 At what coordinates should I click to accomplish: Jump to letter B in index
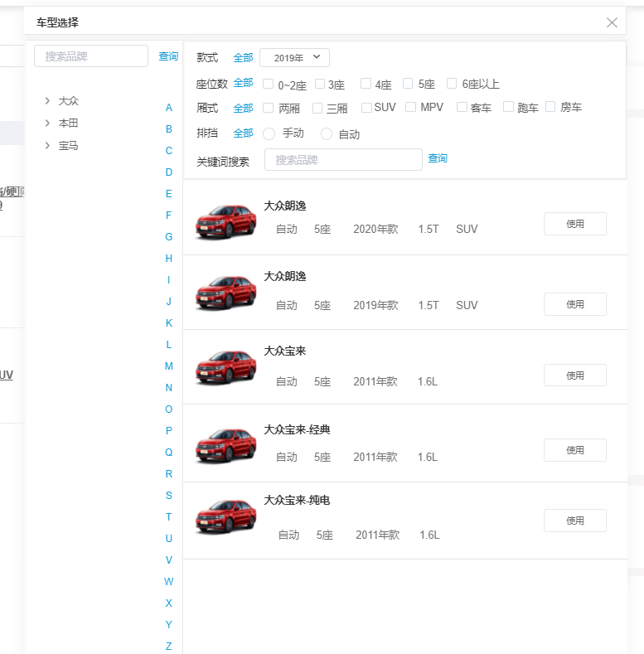pyautogui.click(x=168, y=128)
